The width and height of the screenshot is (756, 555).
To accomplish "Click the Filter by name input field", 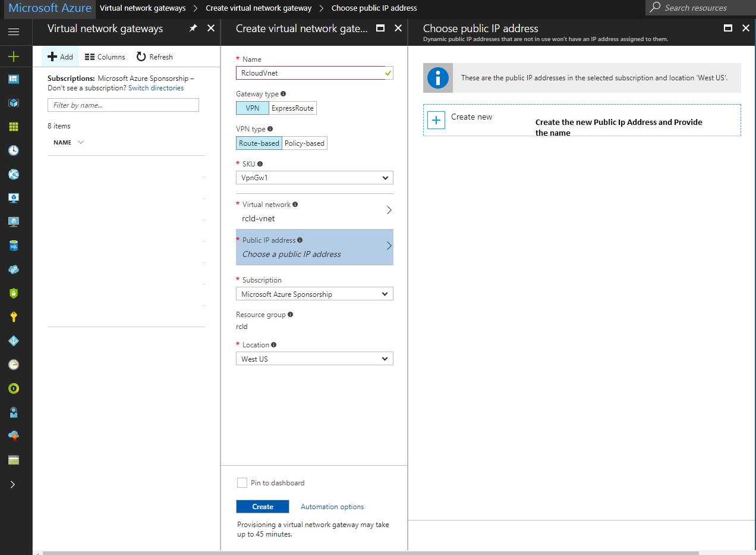I will pos(123,105).
